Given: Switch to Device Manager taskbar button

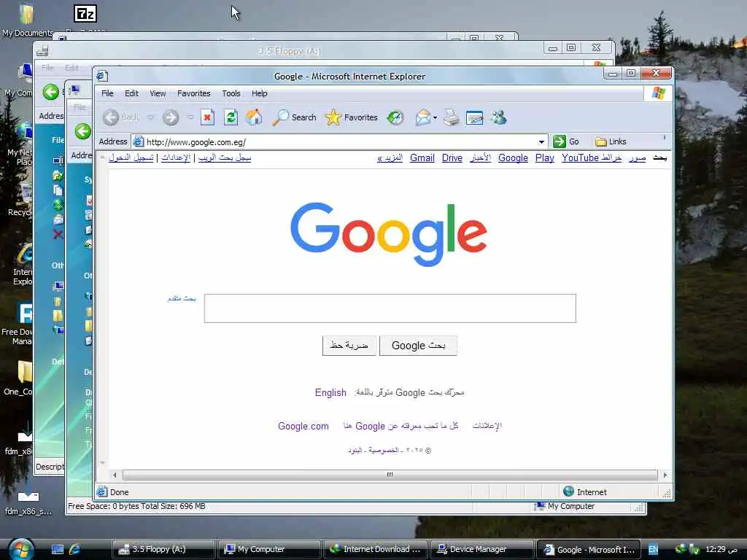Looking at the screenshot, I should [x=481, y=549].
